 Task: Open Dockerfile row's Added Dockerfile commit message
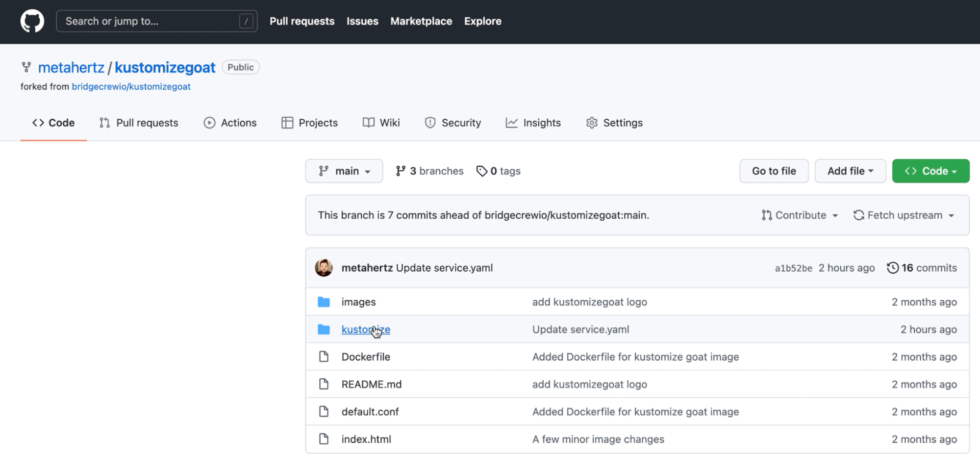(x=635, y=357)
